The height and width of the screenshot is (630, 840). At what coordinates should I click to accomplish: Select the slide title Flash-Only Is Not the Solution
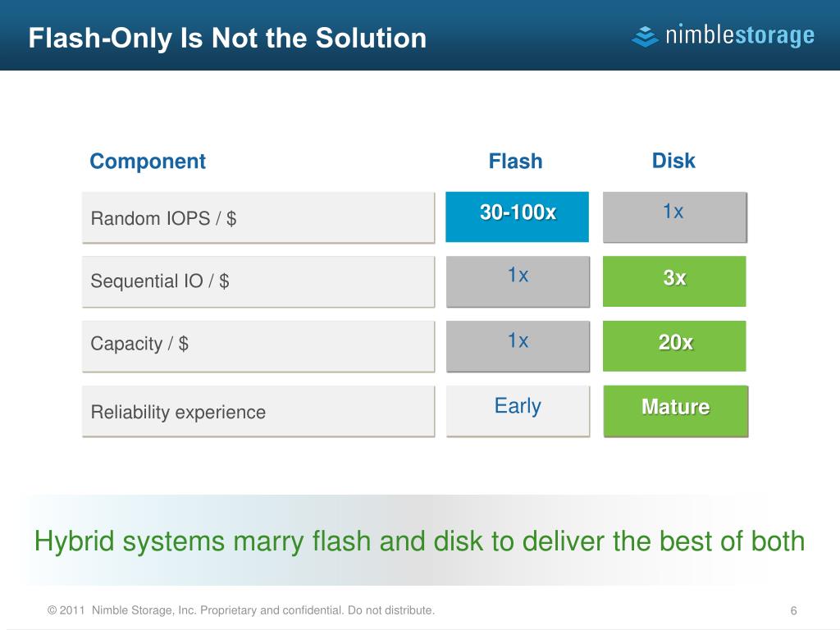(x=227, y=38)
